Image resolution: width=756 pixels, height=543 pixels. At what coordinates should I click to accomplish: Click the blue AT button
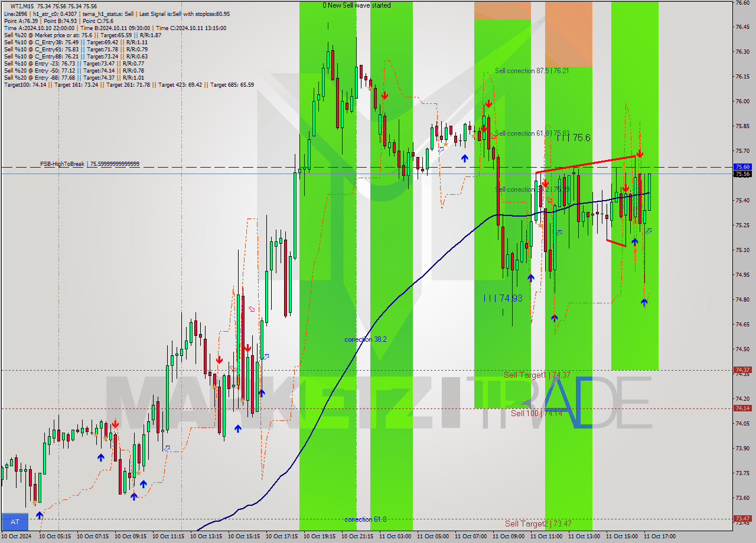tap(15, 522)
